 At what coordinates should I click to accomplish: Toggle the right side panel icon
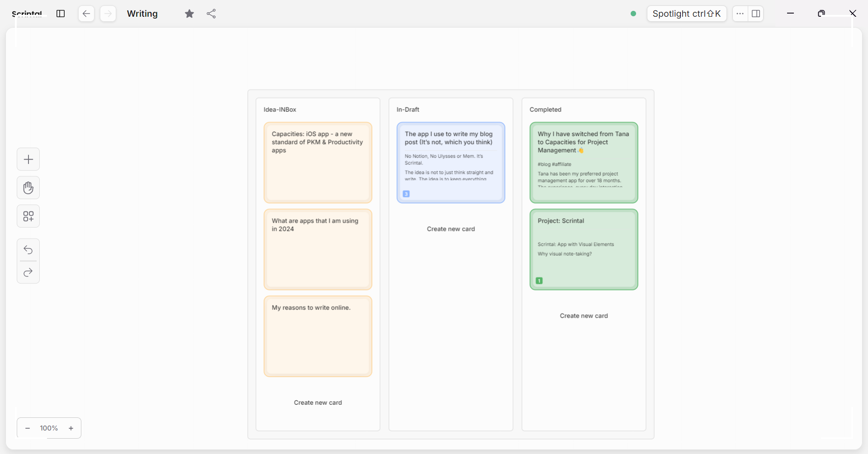click(x=756, y=14)
